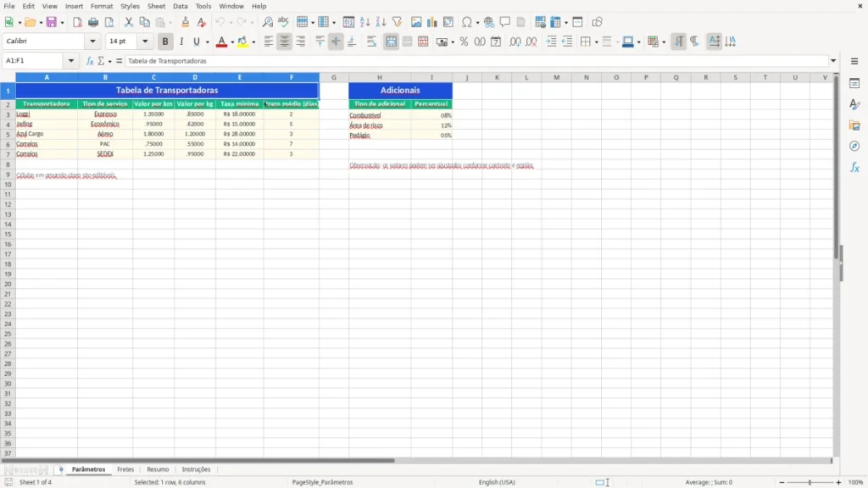Toggle Center Horizontally alignment
The height and width of the screenshot is (488, 868).
click(x=285, y=42)
